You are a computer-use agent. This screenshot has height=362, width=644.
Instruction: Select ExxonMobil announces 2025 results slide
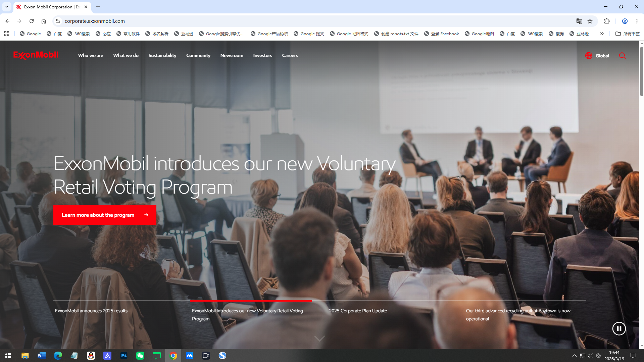click(x=91, y=311)
